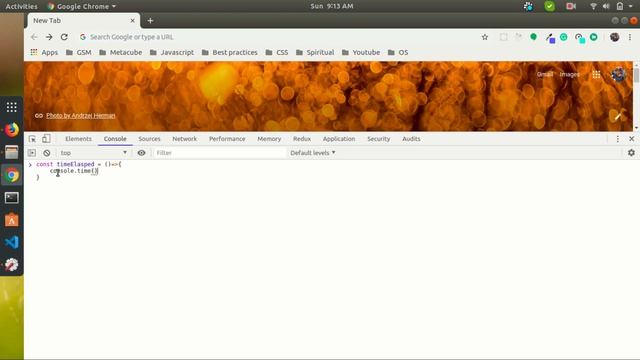Launch Firefox from the dock
This screenshot has height=360, width=640.
coord(12,130)
